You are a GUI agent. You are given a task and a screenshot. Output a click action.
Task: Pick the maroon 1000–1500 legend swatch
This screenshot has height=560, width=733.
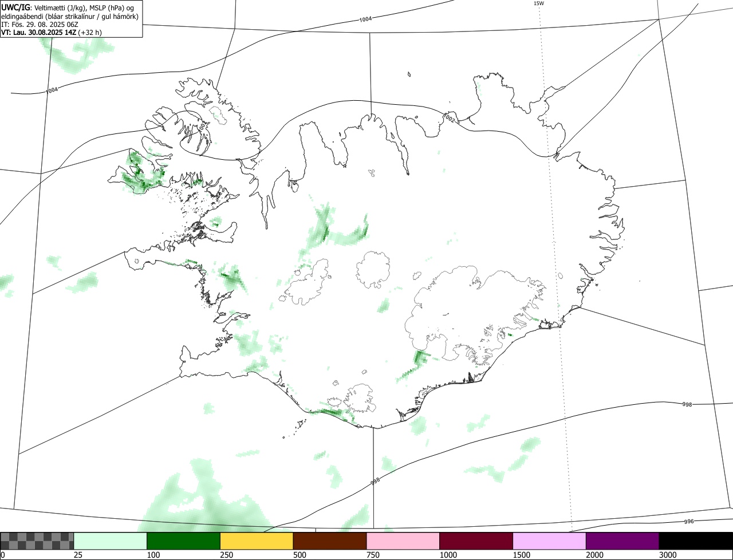coord(476,541)
